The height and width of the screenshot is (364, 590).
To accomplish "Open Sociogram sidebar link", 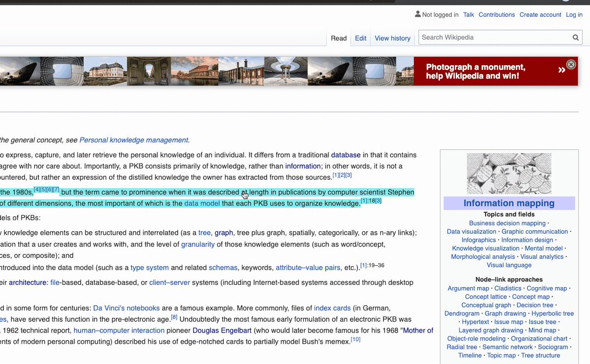I will [x=553, y=347].
